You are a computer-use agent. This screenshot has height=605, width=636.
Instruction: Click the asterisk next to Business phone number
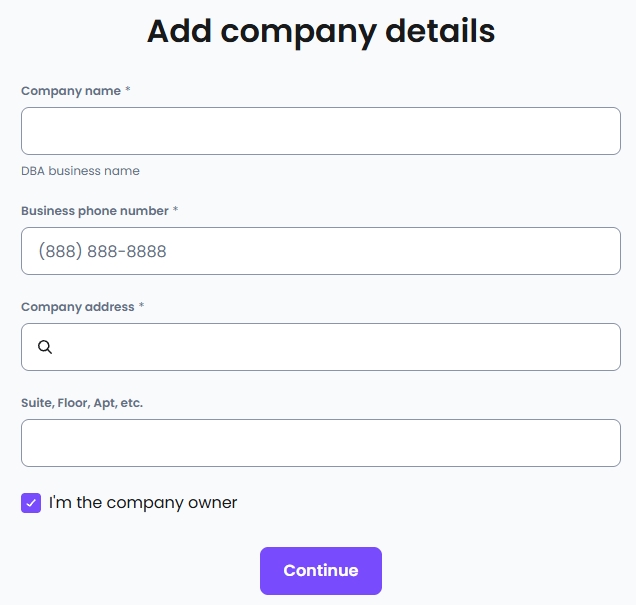tap(176, 211)
